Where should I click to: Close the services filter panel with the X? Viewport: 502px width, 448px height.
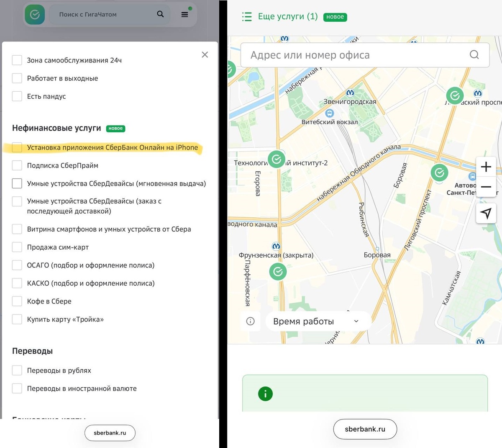(205, 54)
